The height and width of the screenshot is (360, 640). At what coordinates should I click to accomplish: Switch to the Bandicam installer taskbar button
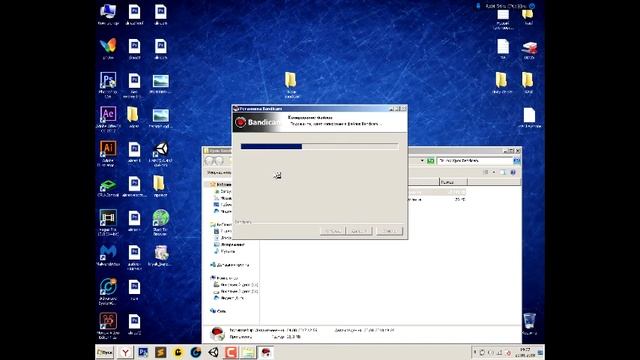click(266, 352)
